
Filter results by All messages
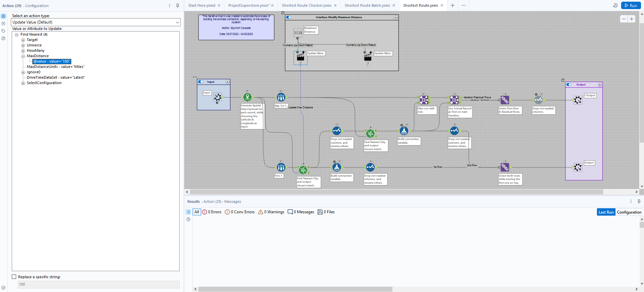click(197, 212)
